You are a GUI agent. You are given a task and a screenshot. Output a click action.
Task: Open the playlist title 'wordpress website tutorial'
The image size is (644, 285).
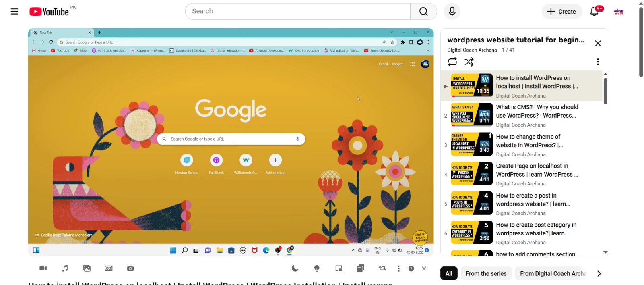coord(516,40)
